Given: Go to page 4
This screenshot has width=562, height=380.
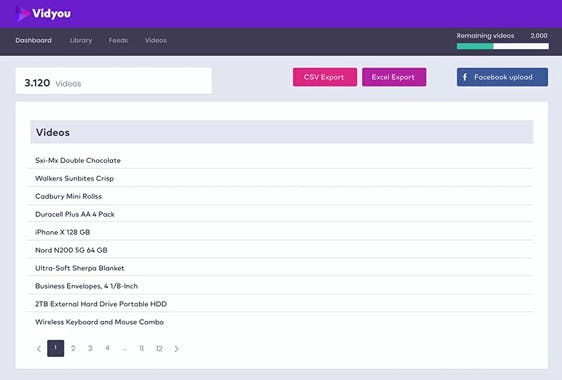Looking at the screenshot, I should click(x=107, y=348).
